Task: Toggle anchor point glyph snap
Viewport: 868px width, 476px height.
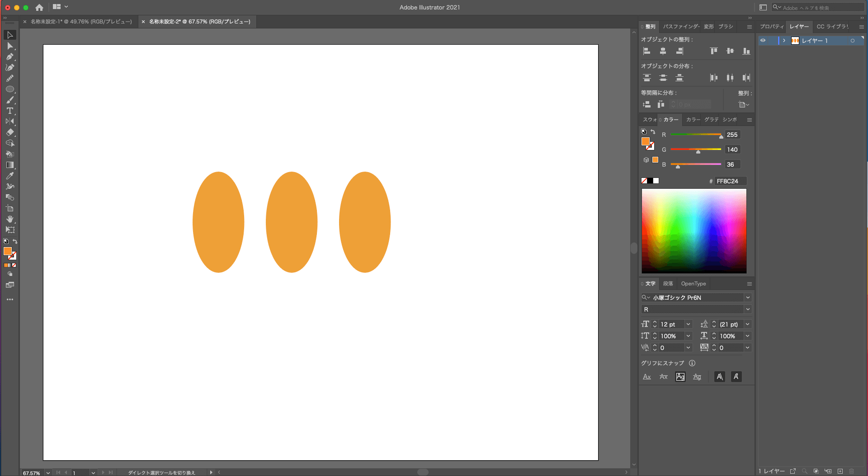Action: coord(736,377)
